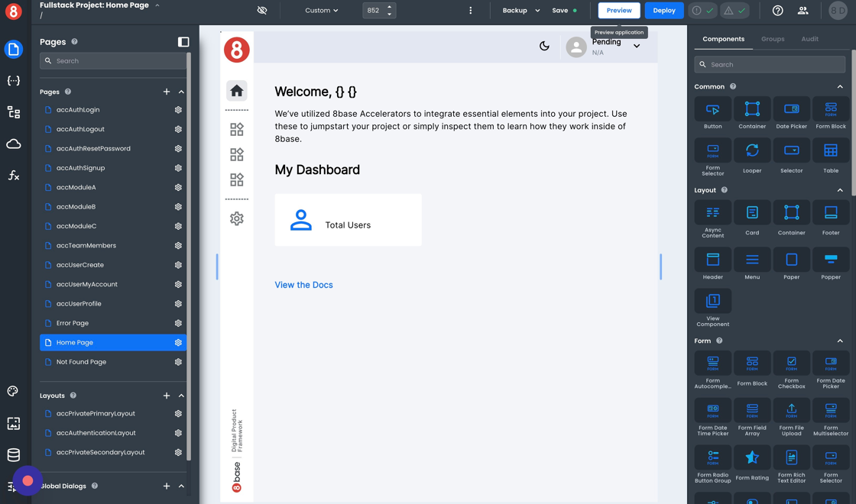Viewport: 856px width, 504px height.
Task: Collapse the Layout components section
Action: pos(840,190)
